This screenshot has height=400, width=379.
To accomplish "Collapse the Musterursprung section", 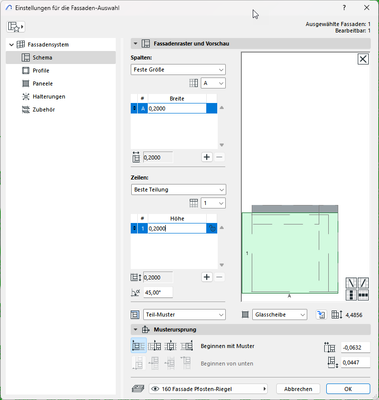I will [135, 330].
